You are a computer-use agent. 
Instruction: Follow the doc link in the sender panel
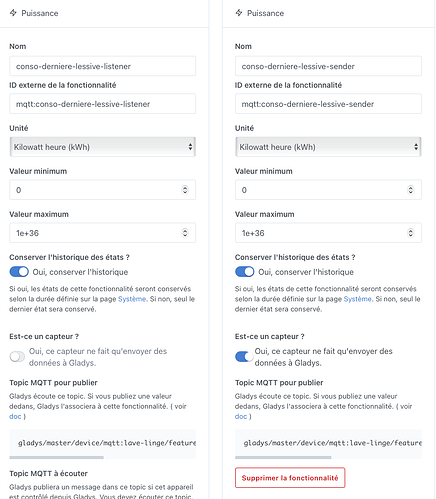pyautogui.click(x=241, y=416)
